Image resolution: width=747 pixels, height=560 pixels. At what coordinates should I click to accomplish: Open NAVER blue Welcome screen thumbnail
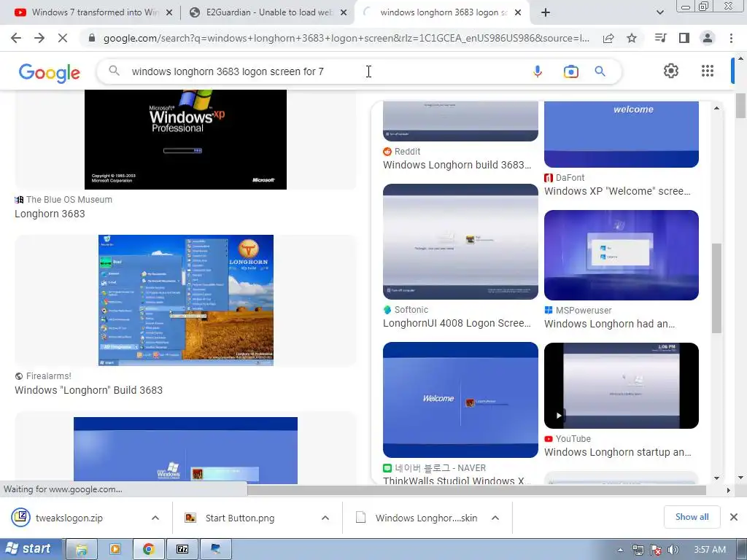click(460, 400)
